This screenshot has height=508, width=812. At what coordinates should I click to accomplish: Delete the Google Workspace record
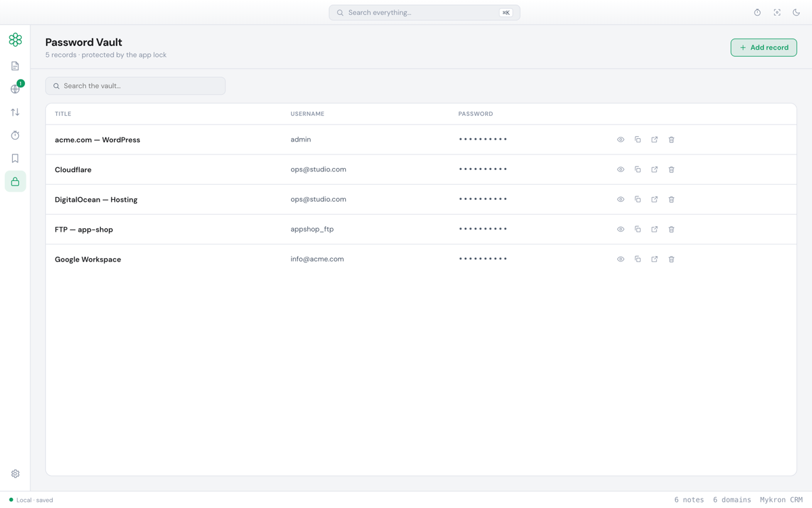coord(671,259)
